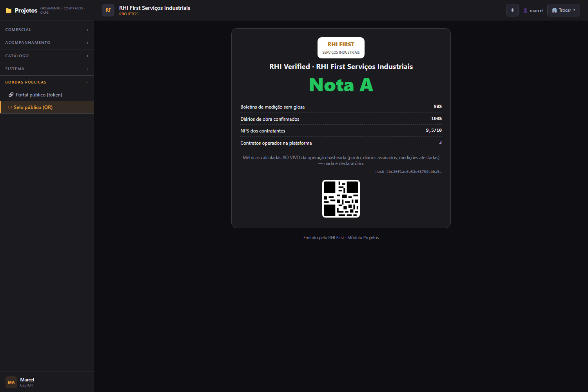588x392 pixels.
Task: Click the marcel user avatar icon
Action: (x=525, y=11)
